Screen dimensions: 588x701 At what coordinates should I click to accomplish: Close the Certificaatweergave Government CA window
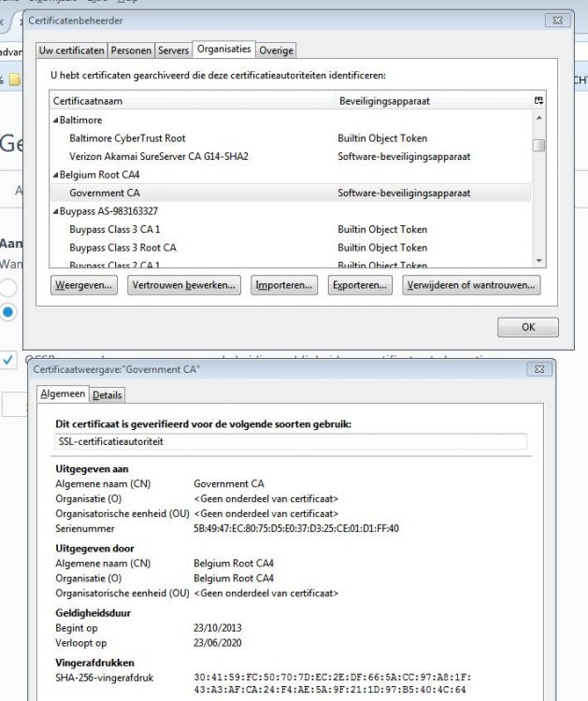click(x=539, y=369)
